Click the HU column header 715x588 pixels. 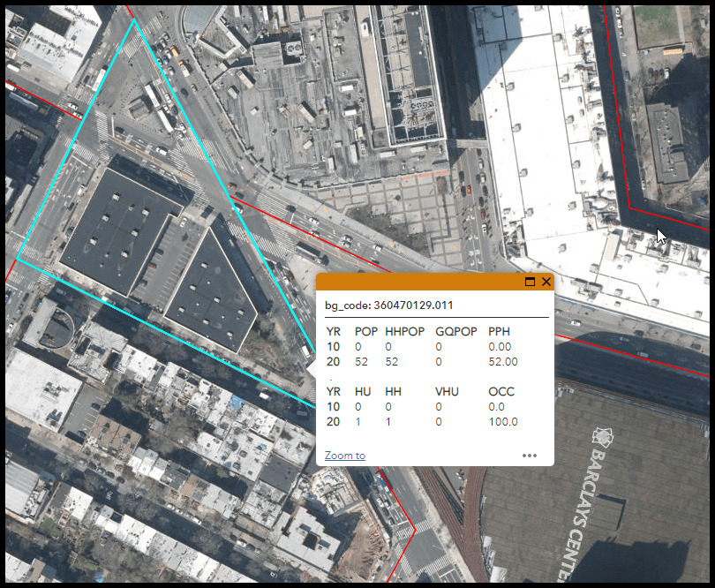[363, 391]
